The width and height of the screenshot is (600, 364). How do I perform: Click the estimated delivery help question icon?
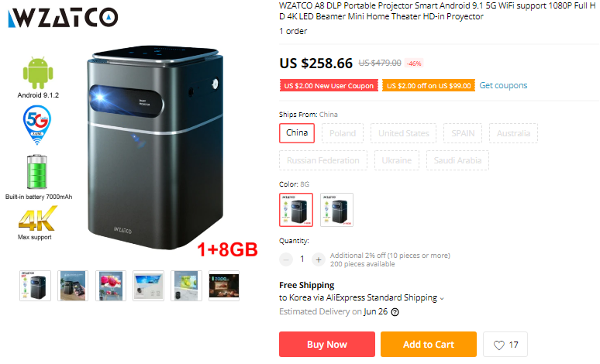click(x=395, y=312)
